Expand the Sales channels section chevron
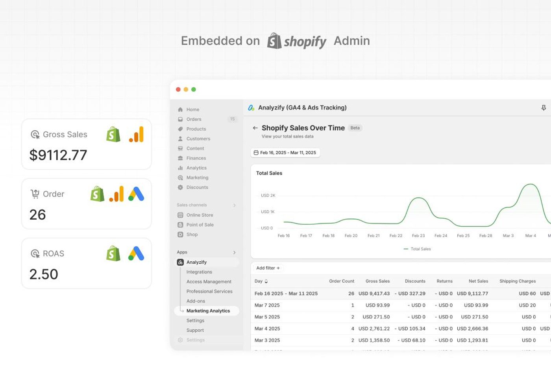This screenshot has height=392, width=551. pyautogui.click(x=234, y=205)
